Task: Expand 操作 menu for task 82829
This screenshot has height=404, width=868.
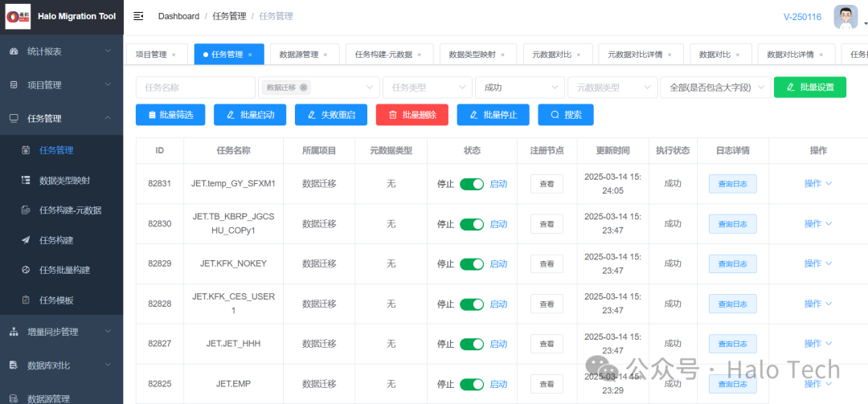Action: (818, 264)
